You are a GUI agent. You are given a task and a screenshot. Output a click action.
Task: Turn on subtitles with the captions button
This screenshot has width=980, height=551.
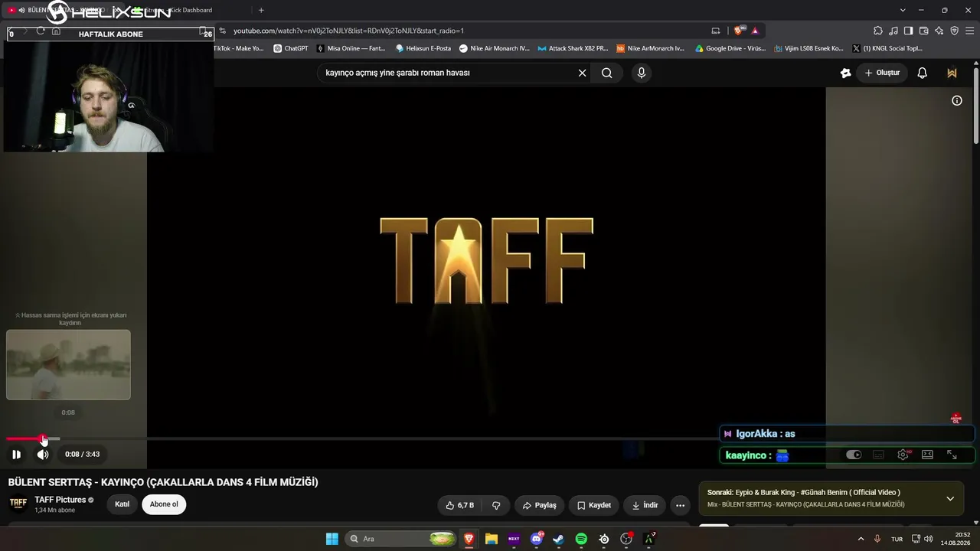click(x=879, y=455)
